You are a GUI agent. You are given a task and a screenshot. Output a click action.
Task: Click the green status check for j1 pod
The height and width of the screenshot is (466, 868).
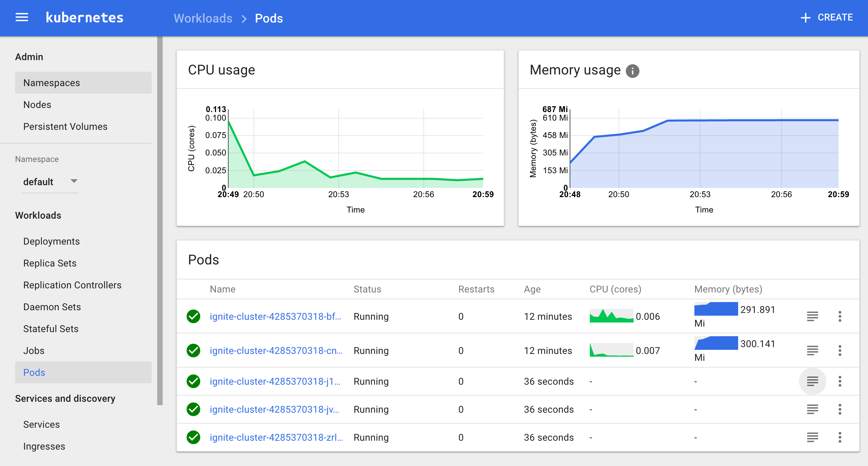pos(193,381)
